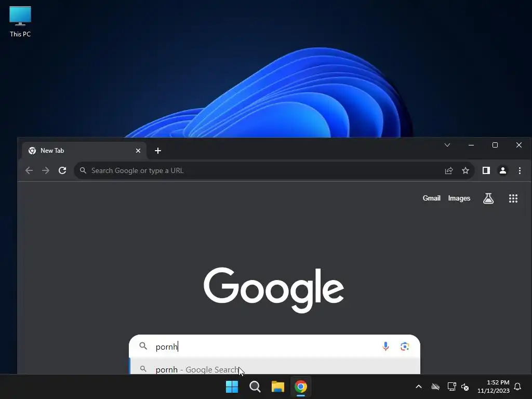Select the New Tab tab

point(84,151)
